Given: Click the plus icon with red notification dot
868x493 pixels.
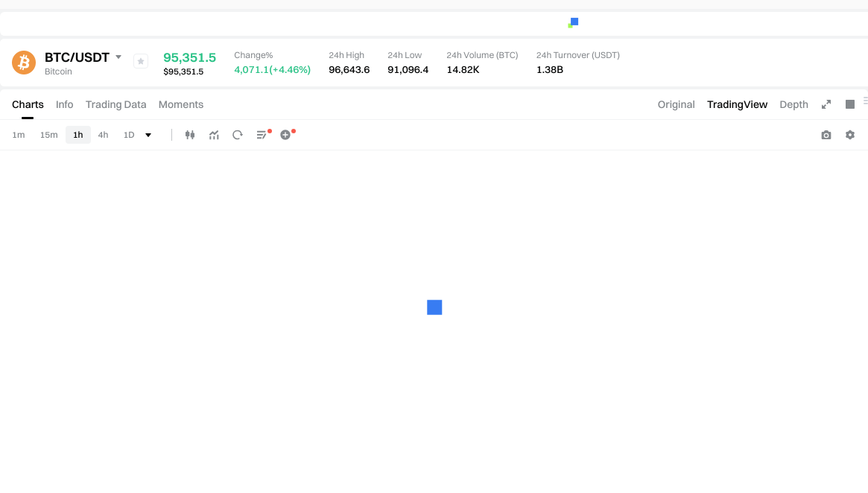Looking at the screenshot, I should point(287,134).
